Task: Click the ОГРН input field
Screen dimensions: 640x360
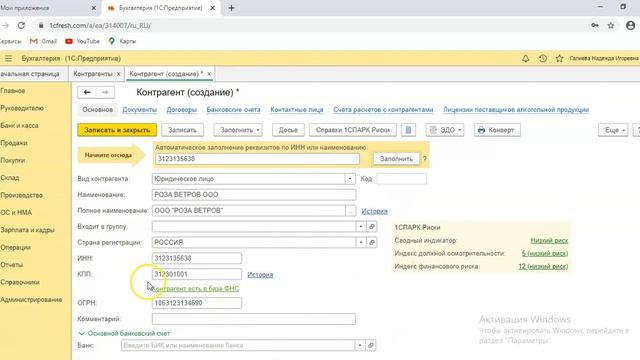Action: [x=197, y=303]
